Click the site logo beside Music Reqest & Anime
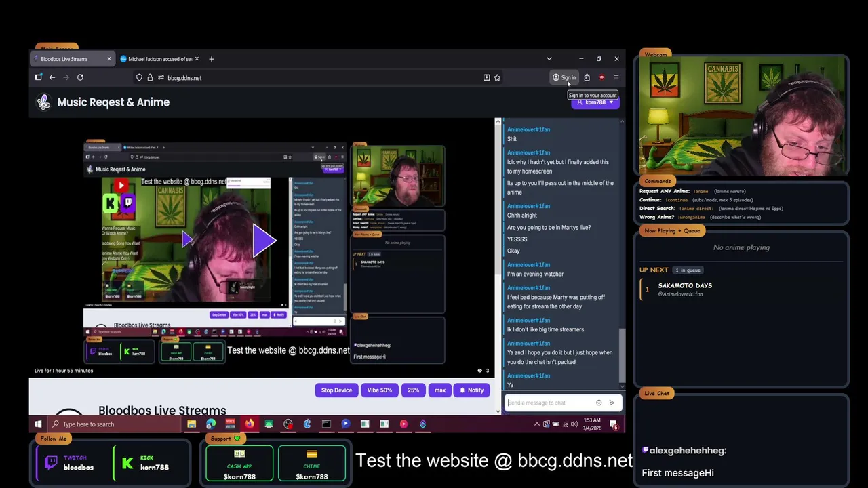868x488 pixels. click(43, 102)
